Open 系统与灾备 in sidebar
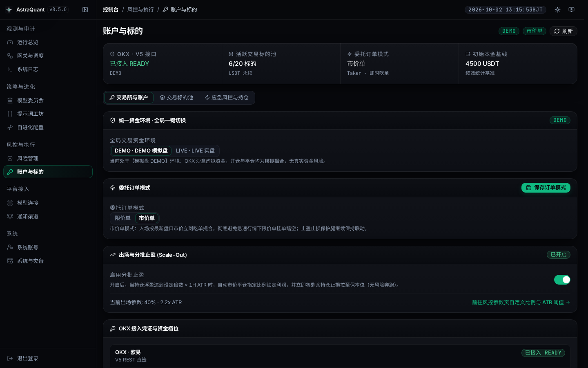Image resolution: width=588 pixels, height=368 pixels. [48, 261]
